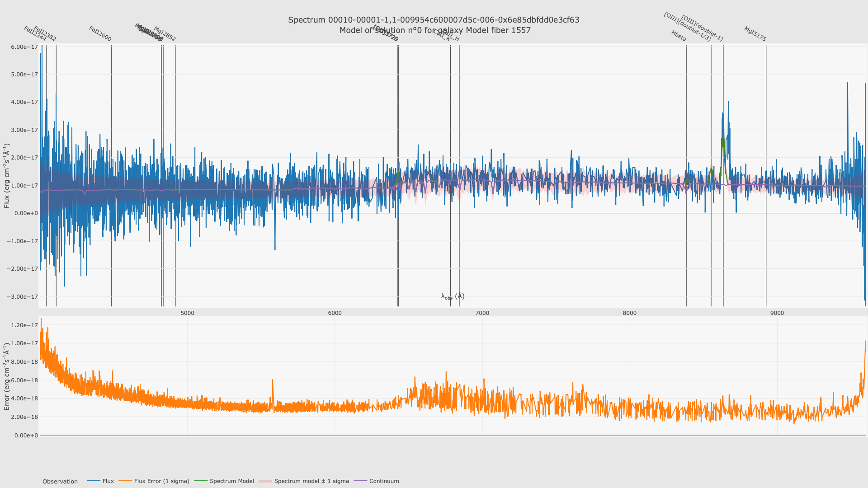Viewport: 868px width, 488px height.
Task: Toggle the Flux trace in legend
Action: point(108,481)
